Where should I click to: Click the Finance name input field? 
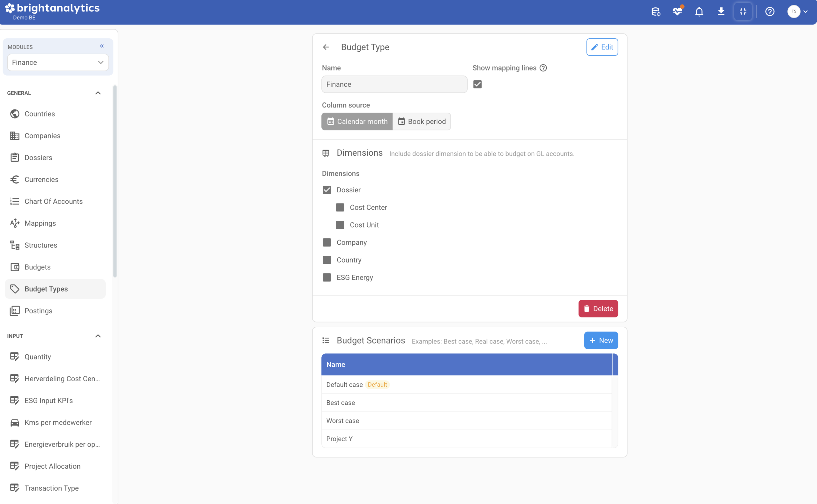[394, 84]
